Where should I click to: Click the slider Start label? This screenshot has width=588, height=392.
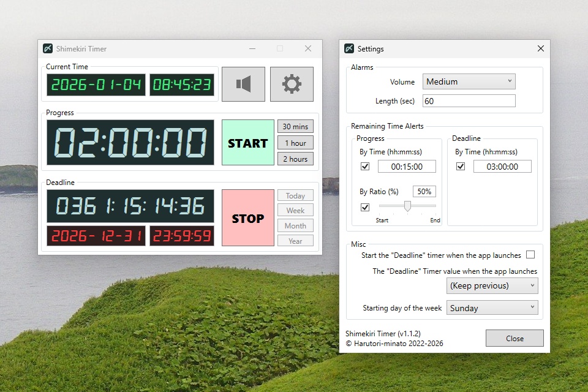coord(382,221)
